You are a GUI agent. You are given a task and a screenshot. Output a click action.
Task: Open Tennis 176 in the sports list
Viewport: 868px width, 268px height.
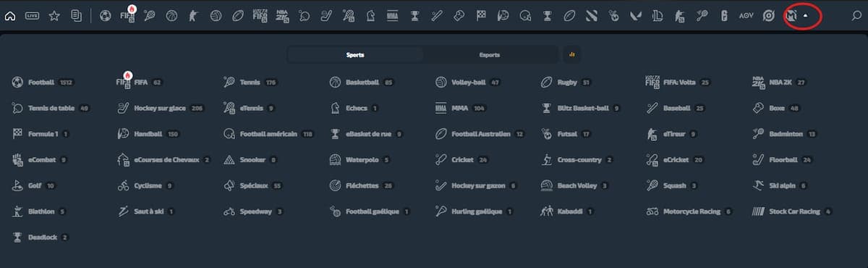click(x=251, y=83)
